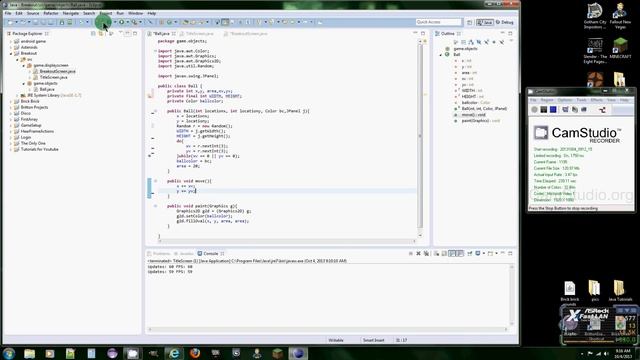Click CamStudio red swap view icon
640x360 pixels.
click(x=602, y=109)
